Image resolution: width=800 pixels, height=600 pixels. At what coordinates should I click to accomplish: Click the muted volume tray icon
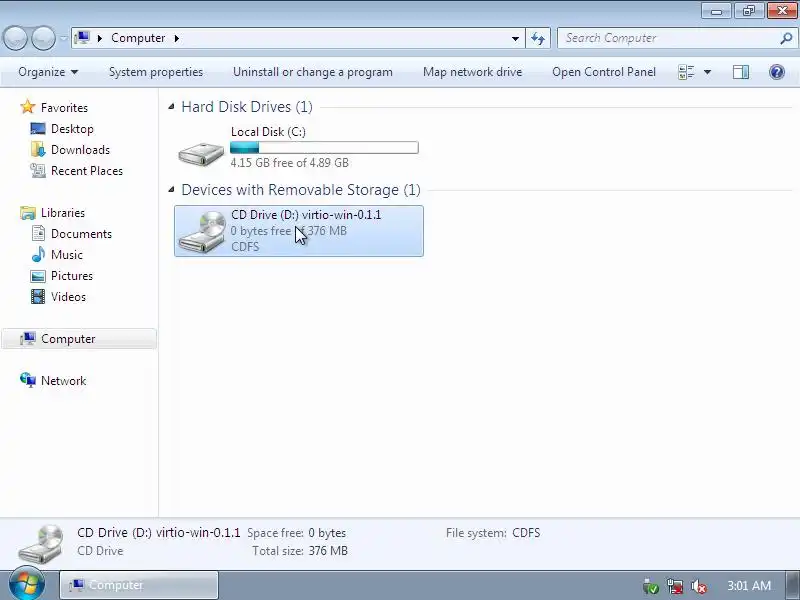(698, 586)
